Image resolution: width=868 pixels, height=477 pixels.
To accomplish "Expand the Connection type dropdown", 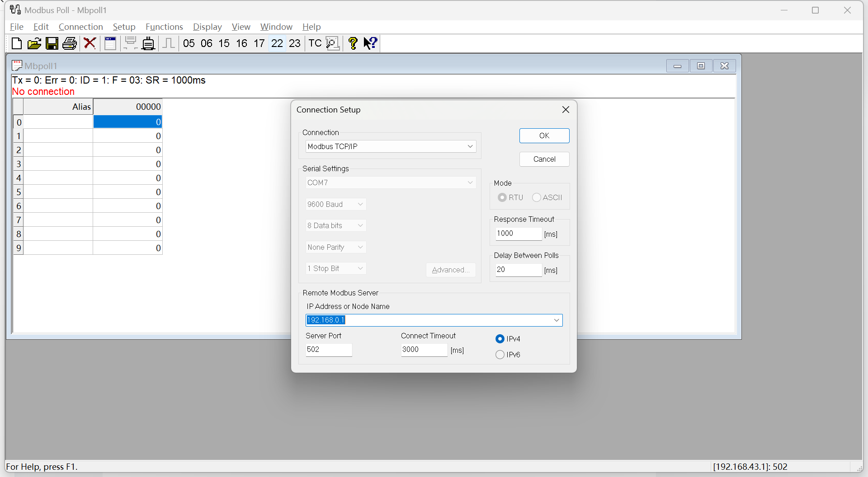I will [x=470, y=146].
